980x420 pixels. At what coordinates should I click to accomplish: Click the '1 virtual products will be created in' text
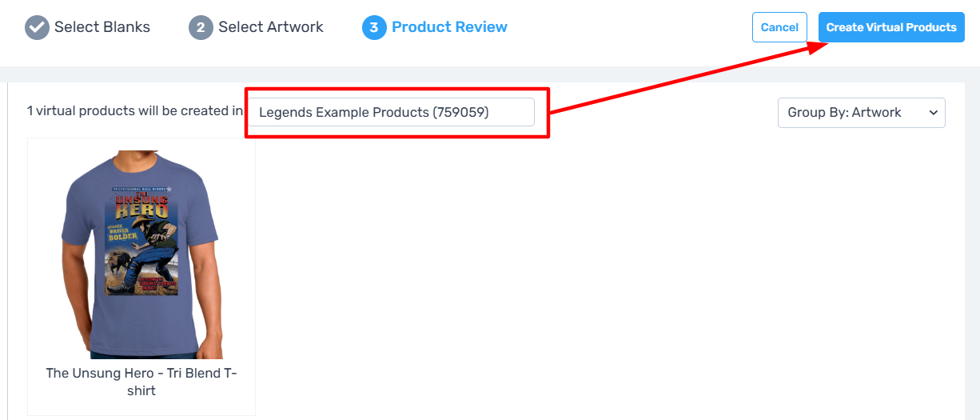click(135, 111)
